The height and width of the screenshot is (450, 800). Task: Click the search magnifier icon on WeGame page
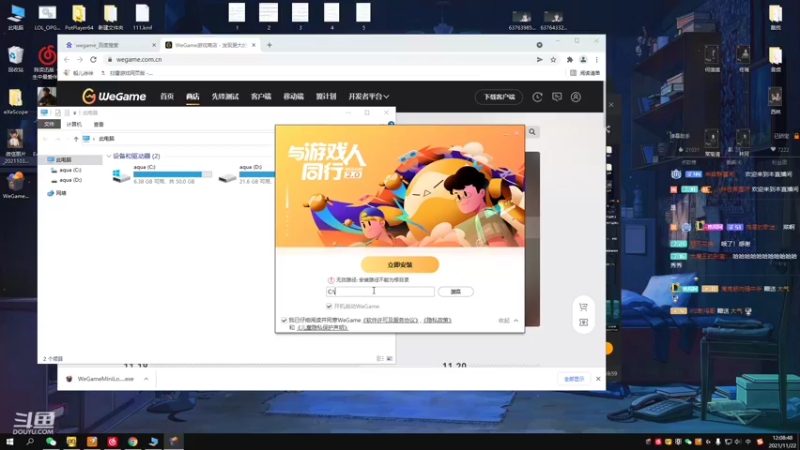tap(532, 132)
